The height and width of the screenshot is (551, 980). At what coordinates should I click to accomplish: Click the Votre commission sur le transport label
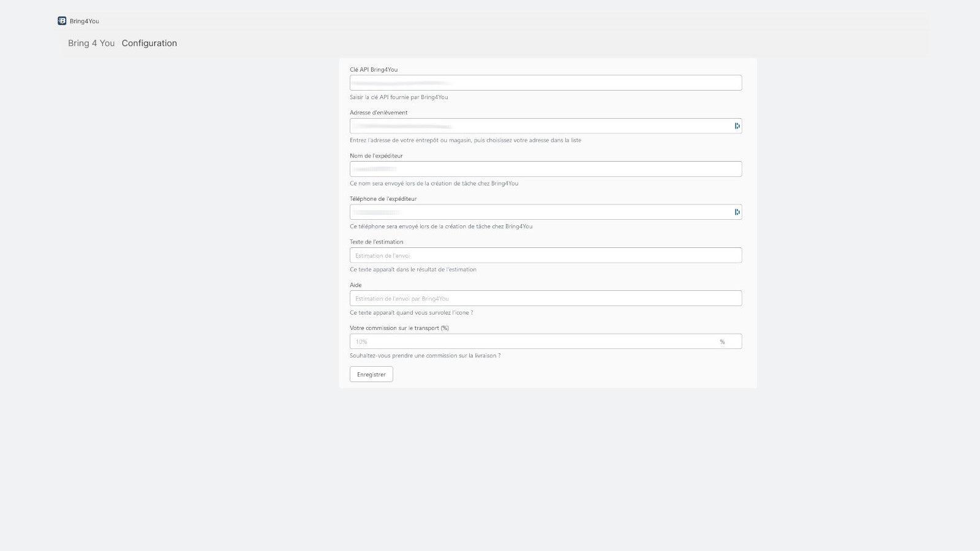pos(399,328)
